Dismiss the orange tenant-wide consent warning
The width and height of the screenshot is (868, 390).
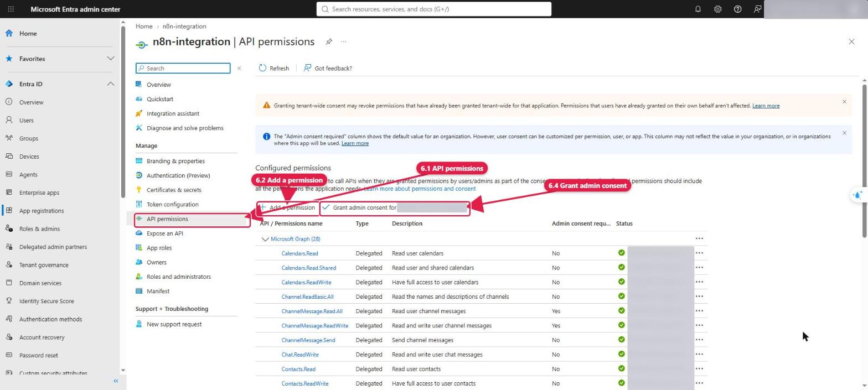[844, 102]
